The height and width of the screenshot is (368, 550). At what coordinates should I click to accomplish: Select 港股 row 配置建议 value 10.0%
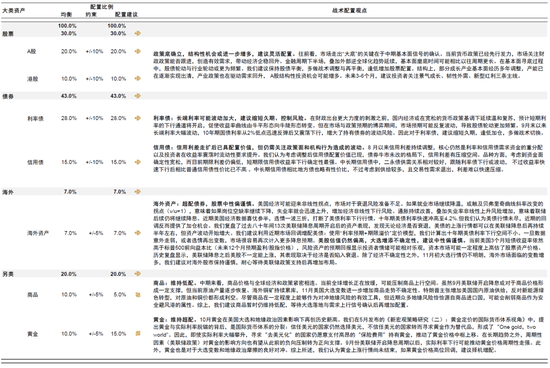(118, 79)
